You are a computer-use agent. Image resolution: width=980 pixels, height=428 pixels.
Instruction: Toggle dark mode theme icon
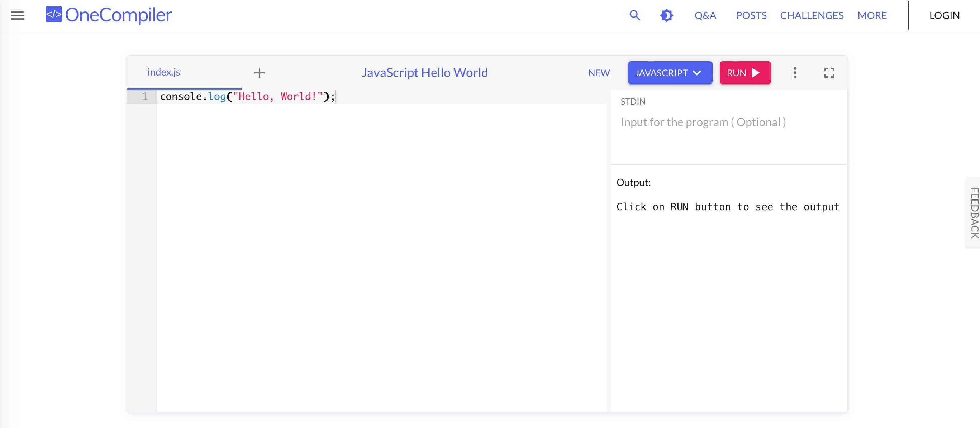point(666,15)
